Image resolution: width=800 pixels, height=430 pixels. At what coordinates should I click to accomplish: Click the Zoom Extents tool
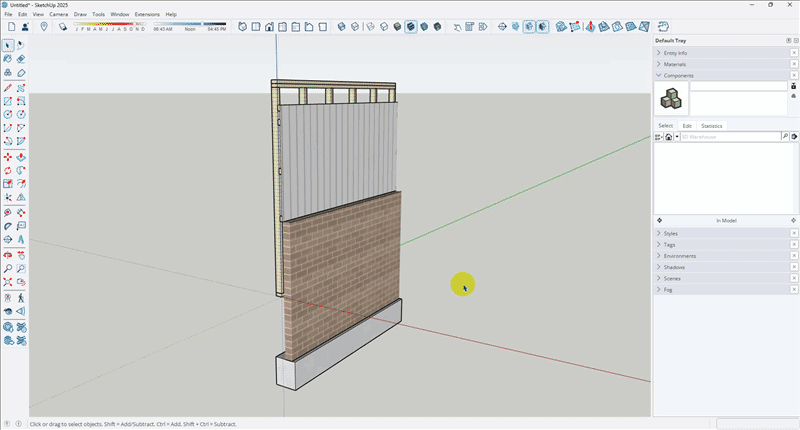8,282
